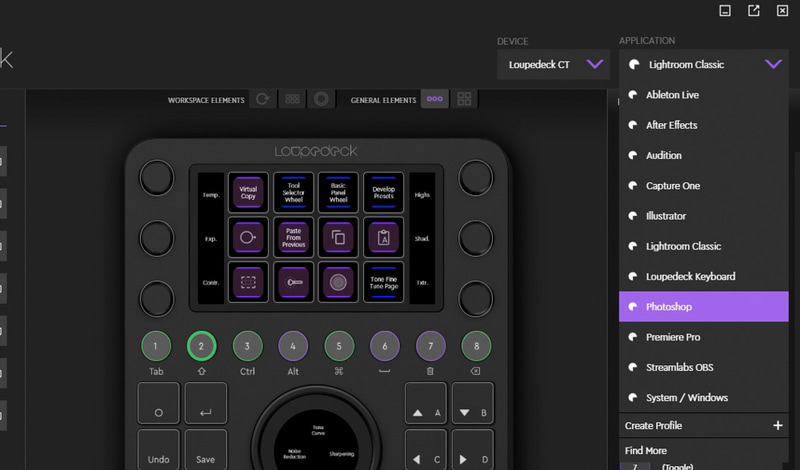The image size is (800, 470).
Task: Click the Develop Presets touch button
Action: [383, 192]
